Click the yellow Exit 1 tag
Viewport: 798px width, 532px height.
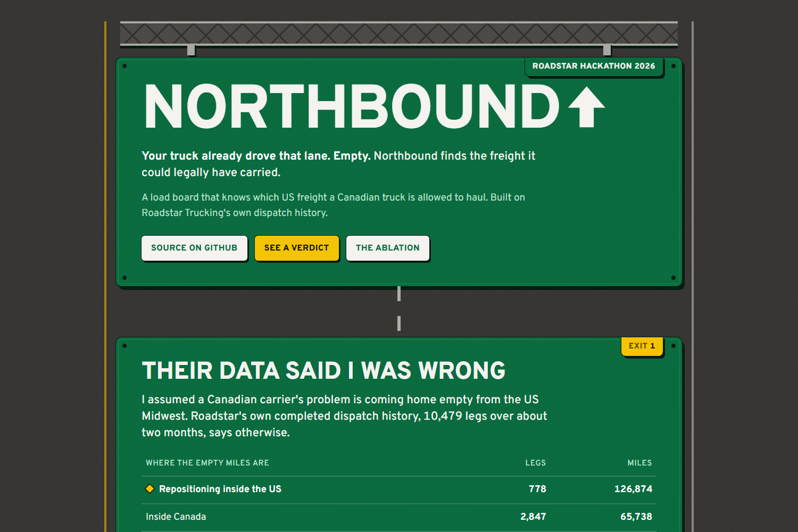pyautogui.click(x=642, y=346)
